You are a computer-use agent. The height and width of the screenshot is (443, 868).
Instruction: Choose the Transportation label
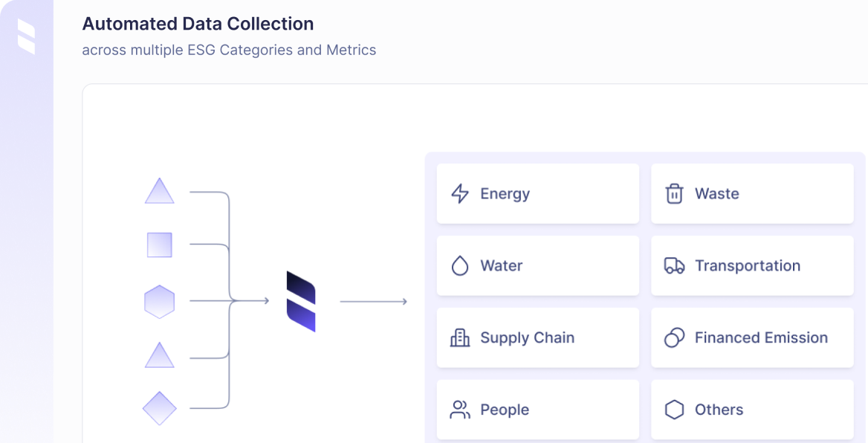coord(747,266)
